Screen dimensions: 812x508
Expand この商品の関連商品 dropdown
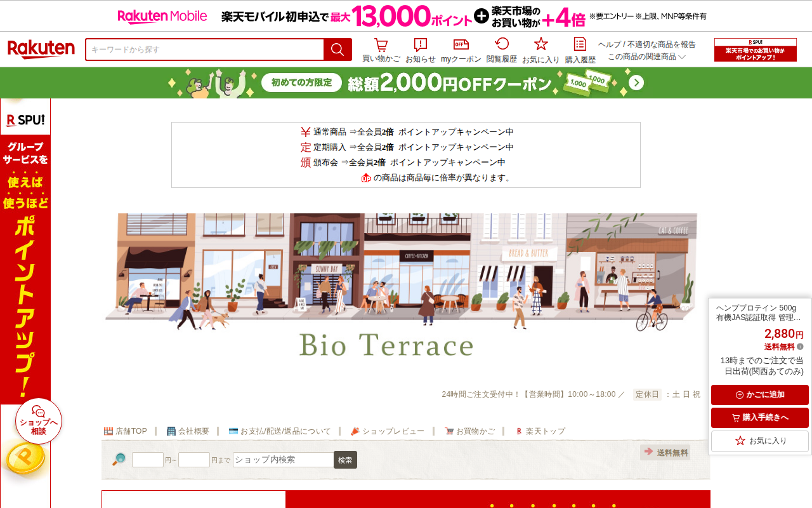click(647, 57)
